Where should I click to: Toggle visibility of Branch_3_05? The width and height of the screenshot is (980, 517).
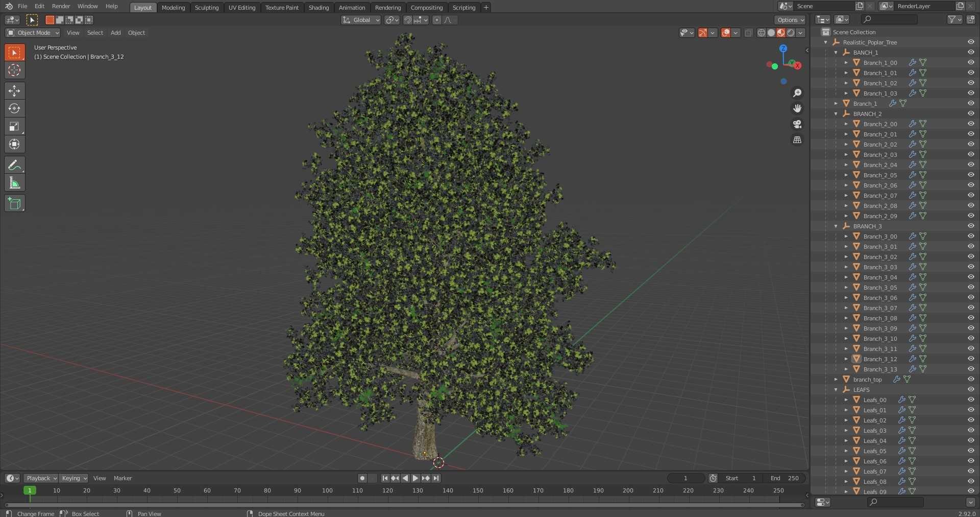pos(971,287)
